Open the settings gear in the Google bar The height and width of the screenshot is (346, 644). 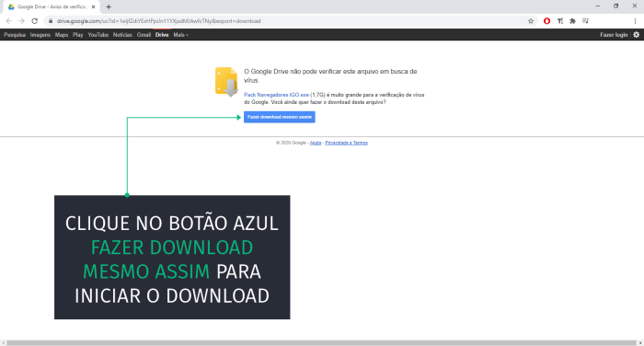pyautogui.click(x=637, y=35)
